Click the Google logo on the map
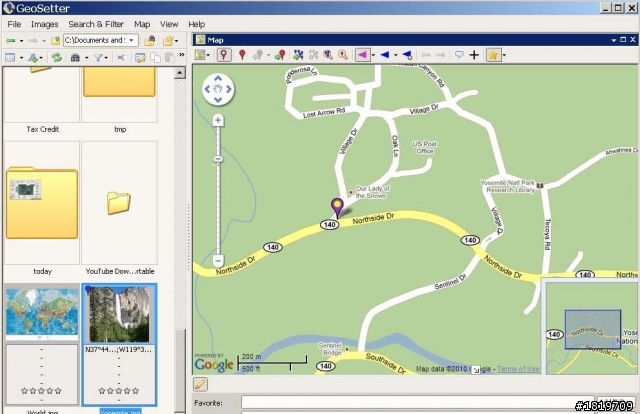This screenshot has height=414, width=640. (214, 365)
